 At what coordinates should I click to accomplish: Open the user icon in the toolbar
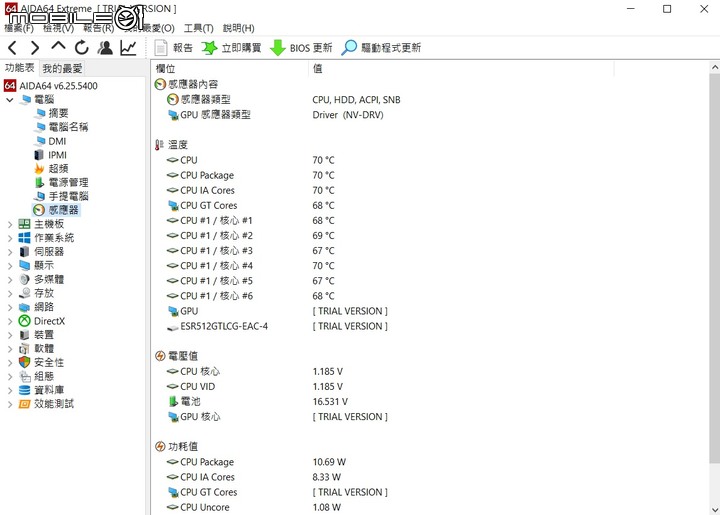click(x=105, y=48)
